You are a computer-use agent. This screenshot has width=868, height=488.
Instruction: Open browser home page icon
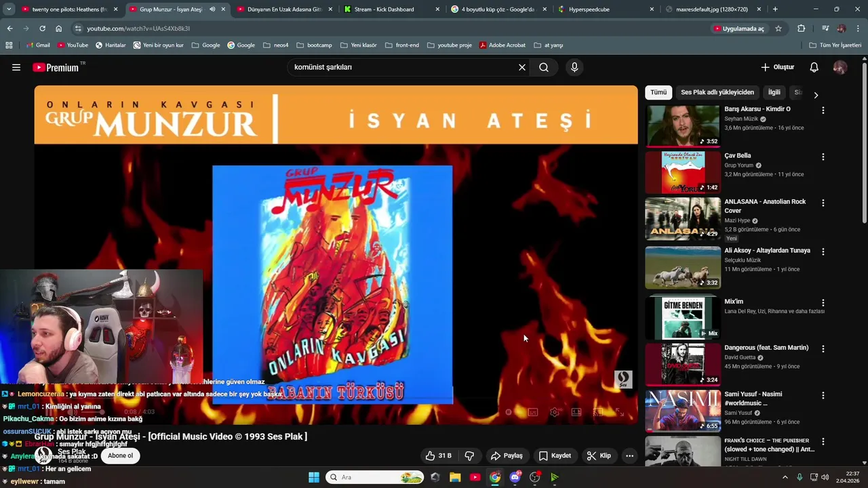pyautogui.click(x=59, y=28)
